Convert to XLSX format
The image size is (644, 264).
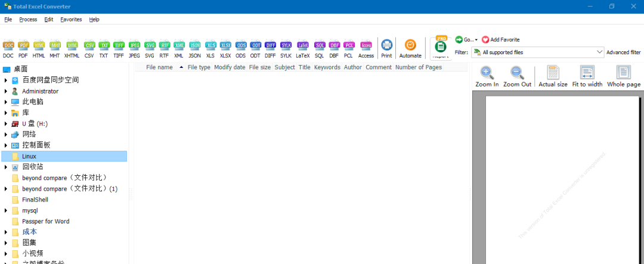(225, 49)
